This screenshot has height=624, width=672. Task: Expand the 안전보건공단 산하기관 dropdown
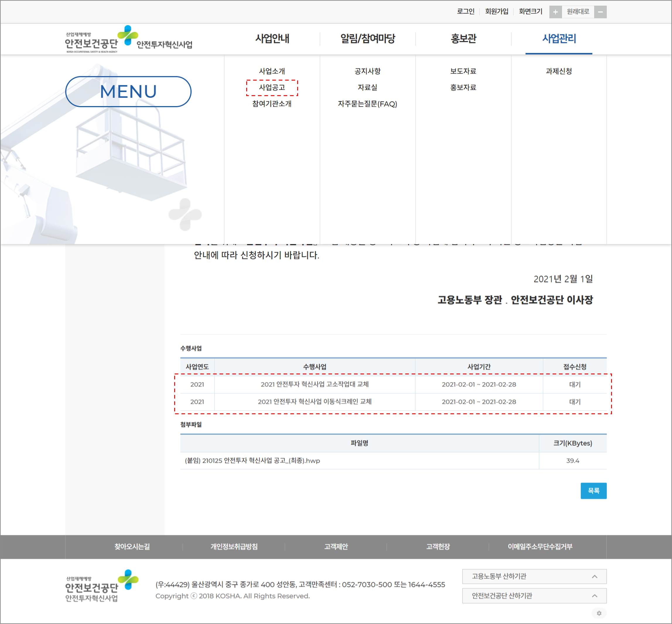(534, 596)
